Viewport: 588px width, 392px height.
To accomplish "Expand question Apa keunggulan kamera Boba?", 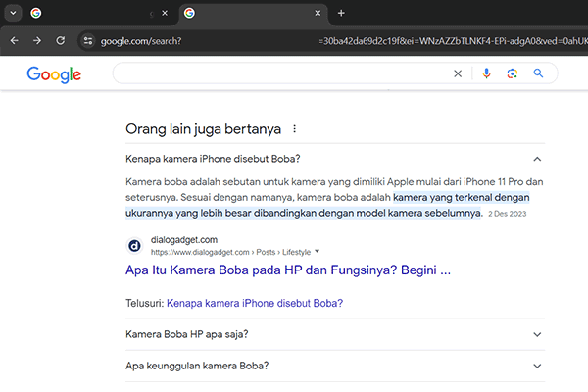I will point(335,366).
